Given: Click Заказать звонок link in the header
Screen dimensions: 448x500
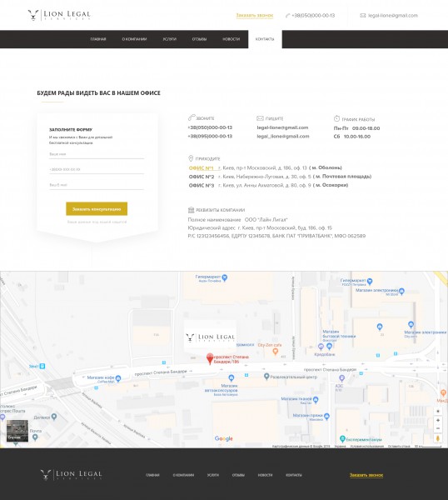Looking at the screenshot, I should click(255, 15).
